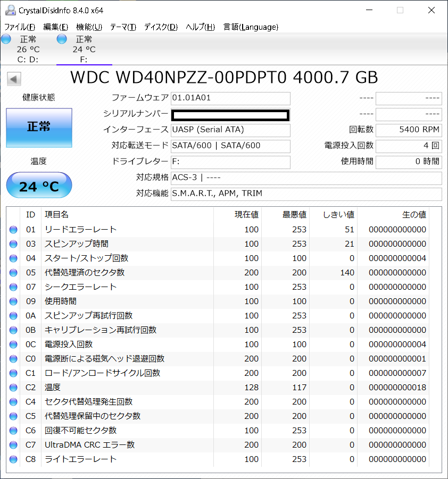The width and height of the screenshot is (448, 479).
Task: Click the transfer mode field SATA/600 | SATA/600
Action: click(x=230, y=146)
